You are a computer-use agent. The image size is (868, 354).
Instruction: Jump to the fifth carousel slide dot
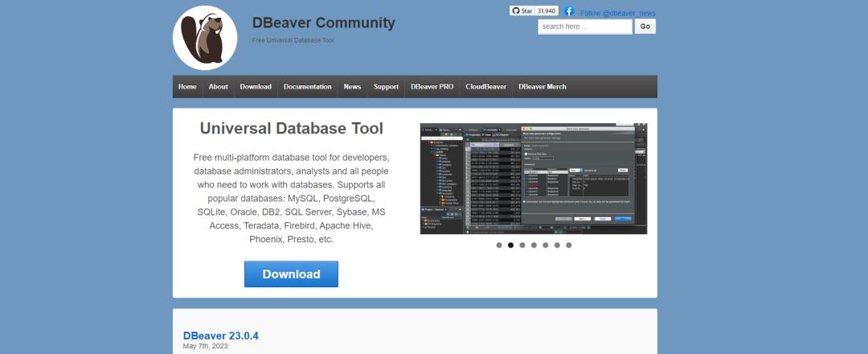(x=546, y=245)
